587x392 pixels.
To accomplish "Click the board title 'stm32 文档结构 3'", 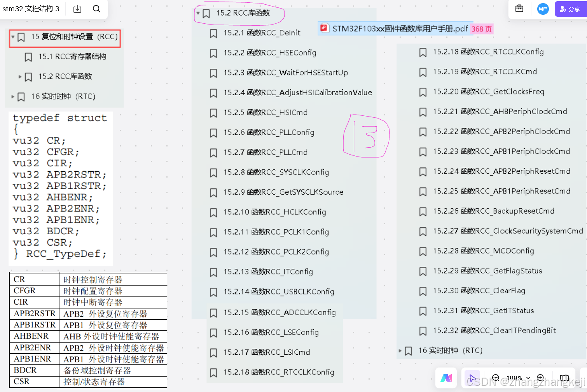I will pos(31,9).
